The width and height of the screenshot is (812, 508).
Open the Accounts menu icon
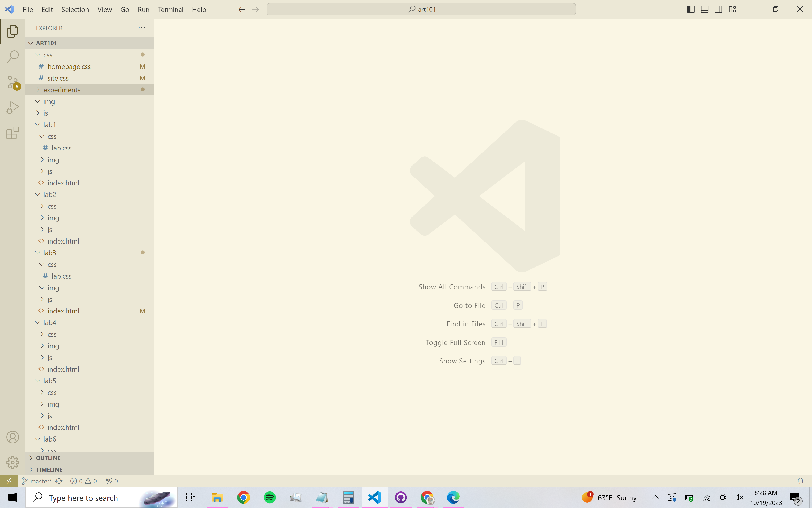12,437
